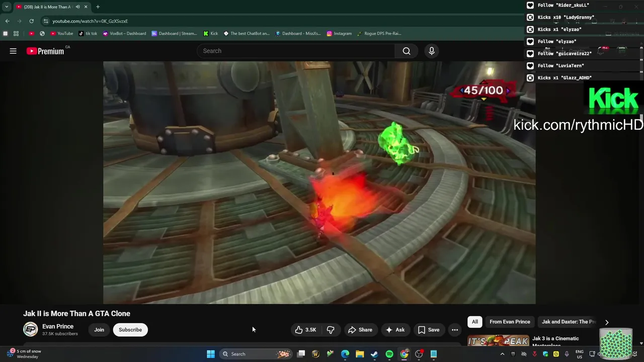Open the Chrome apps grid bookmark
644x362 pixels.
point(16,34)
